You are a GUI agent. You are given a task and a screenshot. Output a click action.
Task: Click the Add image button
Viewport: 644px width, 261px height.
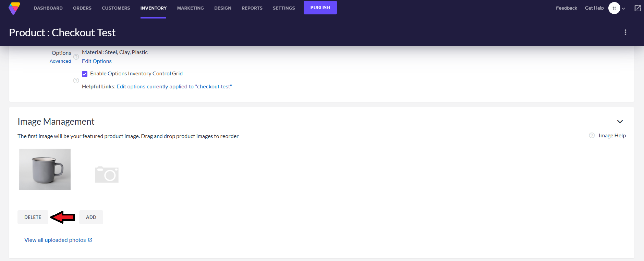pyautogui.click(x=91, y=217)
